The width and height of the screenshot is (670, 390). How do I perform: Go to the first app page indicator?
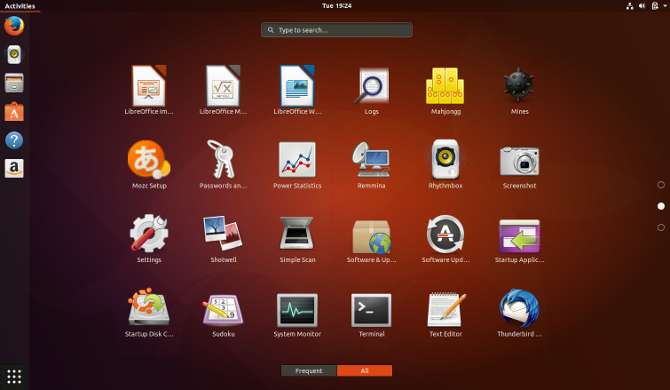coord(661,185)
